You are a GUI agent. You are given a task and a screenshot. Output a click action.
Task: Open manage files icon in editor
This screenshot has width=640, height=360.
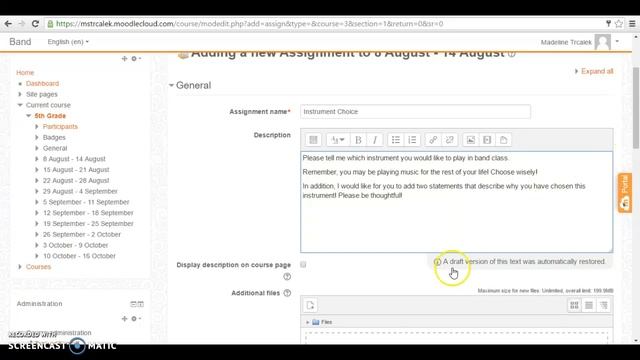point(503,140)
